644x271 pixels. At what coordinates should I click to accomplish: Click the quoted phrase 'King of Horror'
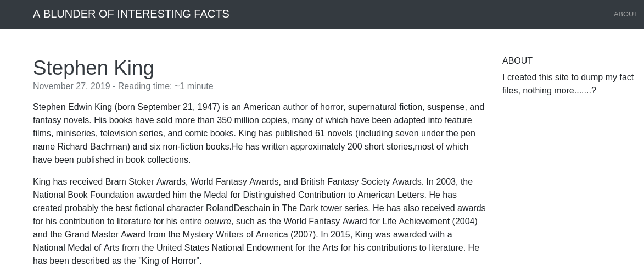pos(170,261)
